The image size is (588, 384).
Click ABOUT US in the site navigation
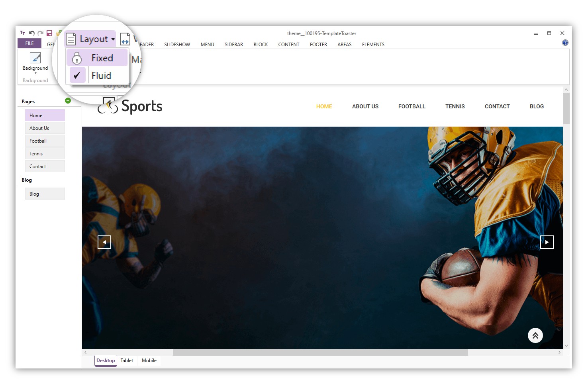coord(365,106)
